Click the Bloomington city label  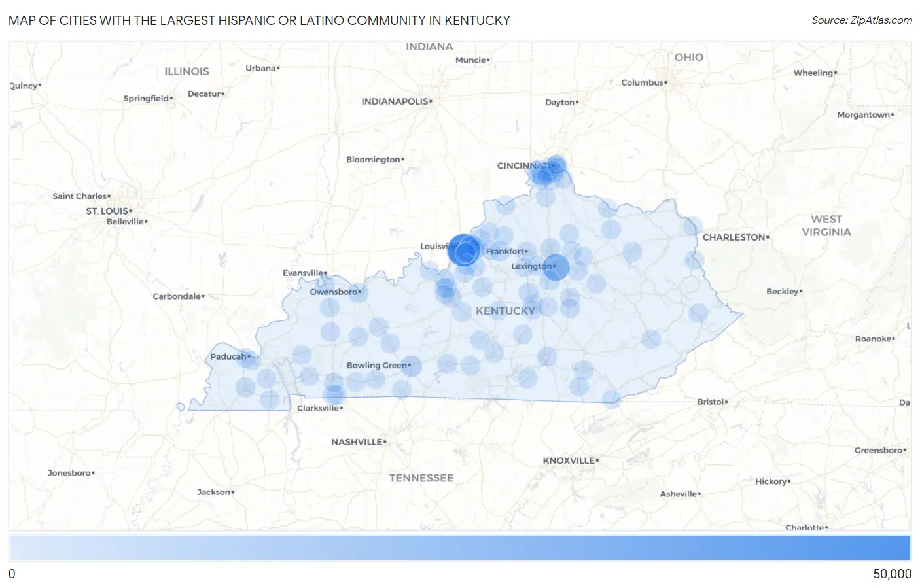[373, 160]
